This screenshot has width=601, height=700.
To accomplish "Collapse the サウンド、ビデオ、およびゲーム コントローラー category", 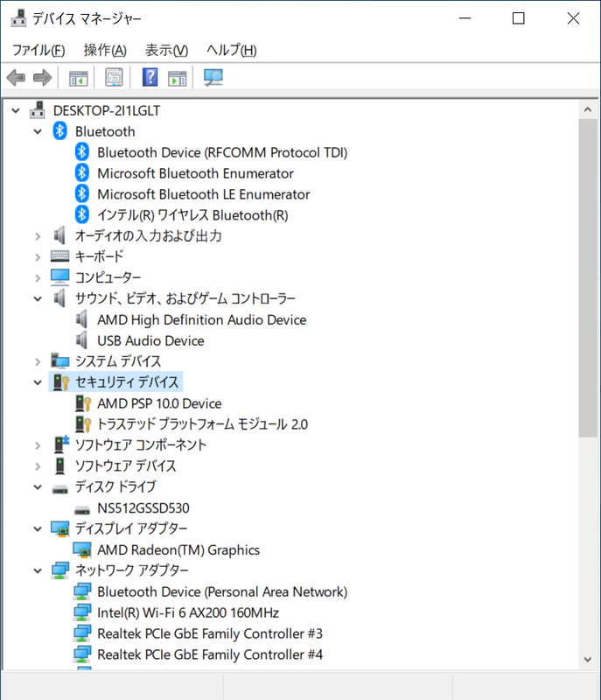I will [38, 298].
